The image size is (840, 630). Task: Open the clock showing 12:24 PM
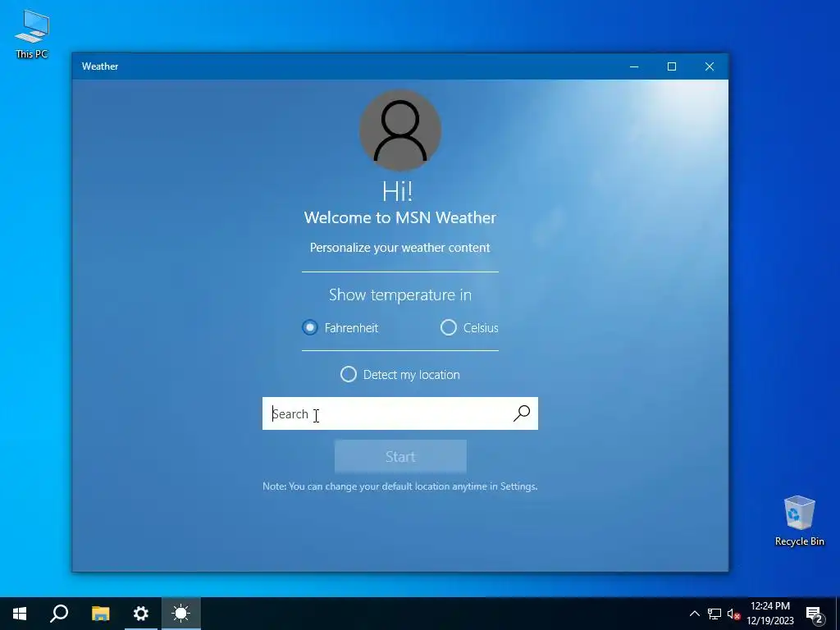[770, 614]
